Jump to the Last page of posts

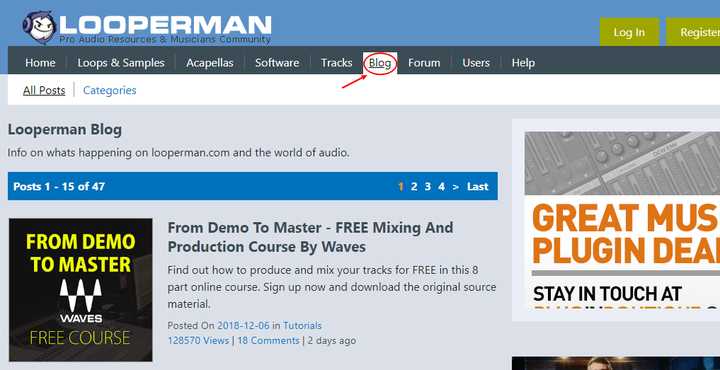click(x=478, y=186)
